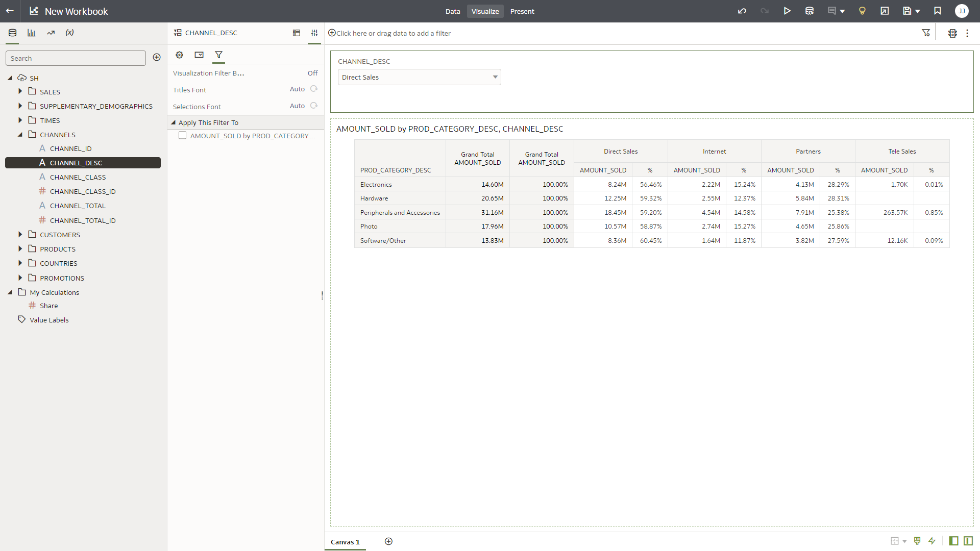980x551 pixels.
Task: Click the add canvas plus icon
Action: (x=388, y=541)
